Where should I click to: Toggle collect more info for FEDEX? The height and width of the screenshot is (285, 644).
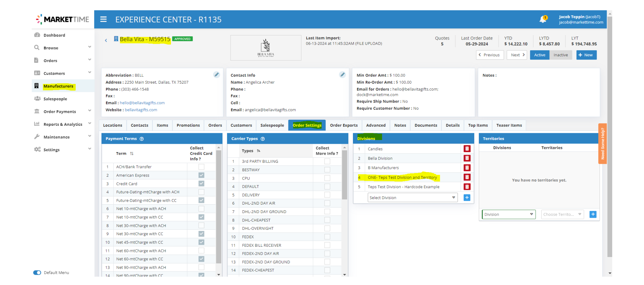tap(327, 236)
